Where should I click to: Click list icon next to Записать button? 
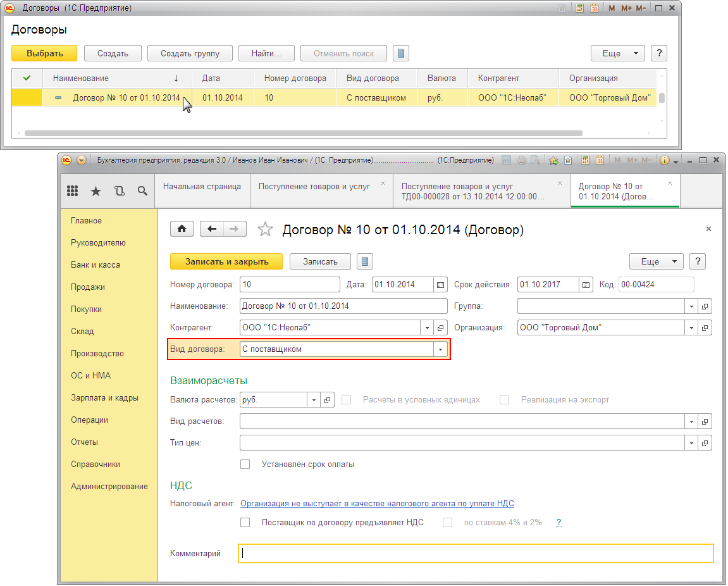click(365, 261)
